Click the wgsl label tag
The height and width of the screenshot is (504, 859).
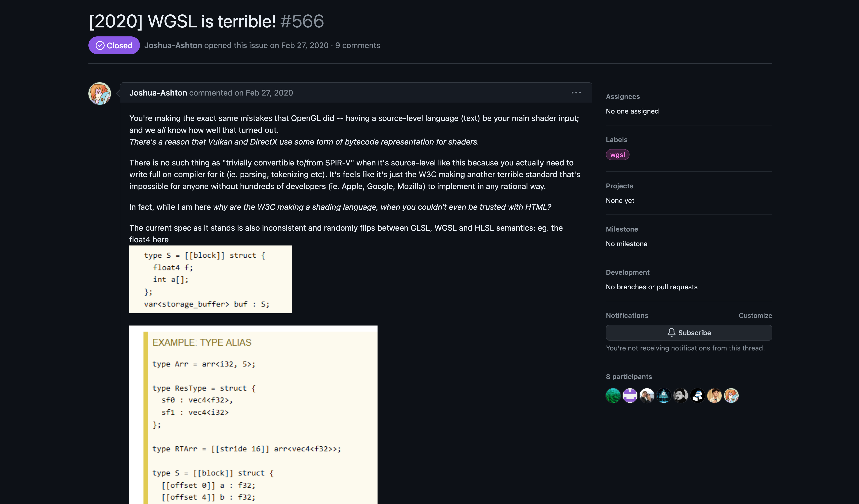tap(617, 155)
